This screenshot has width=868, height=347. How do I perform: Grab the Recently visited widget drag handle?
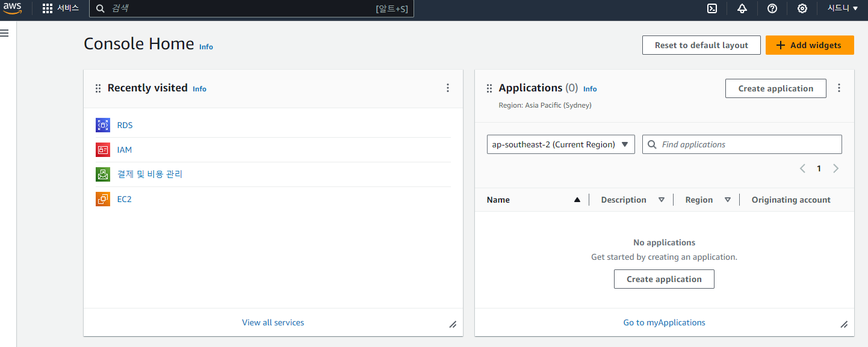click(98, 88)
